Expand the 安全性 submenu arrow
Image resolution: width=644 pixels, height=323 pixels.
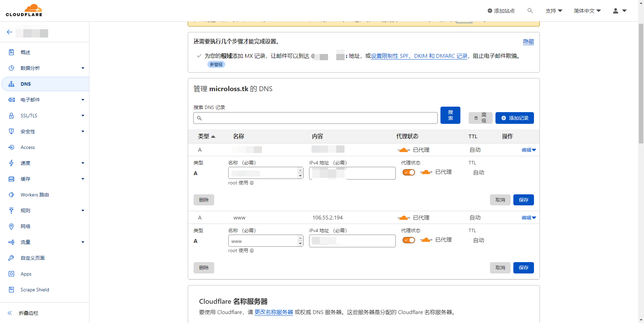83,131
